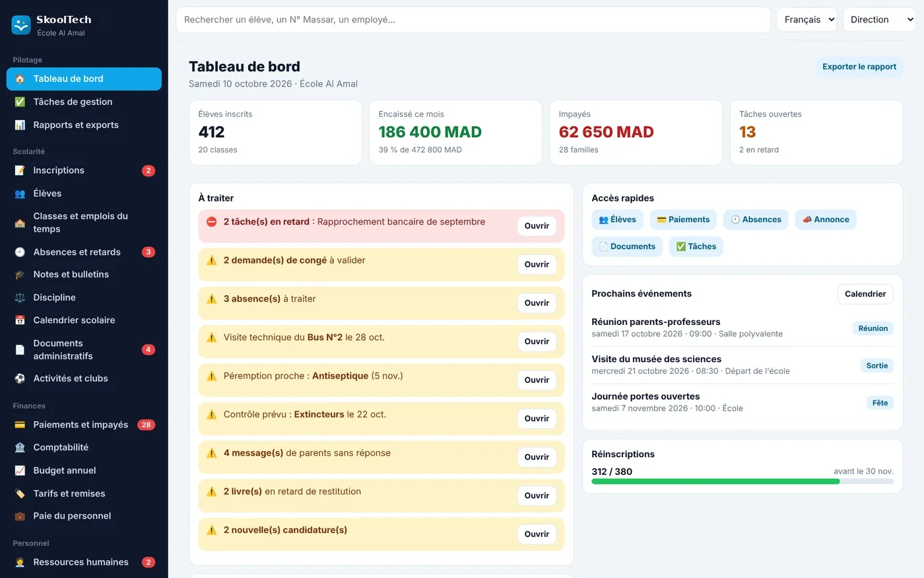Open Activités et clubs via the soccer ball icon
This screenshot has height=578, width=924.
pyautogui.click(x=20, y=379)
